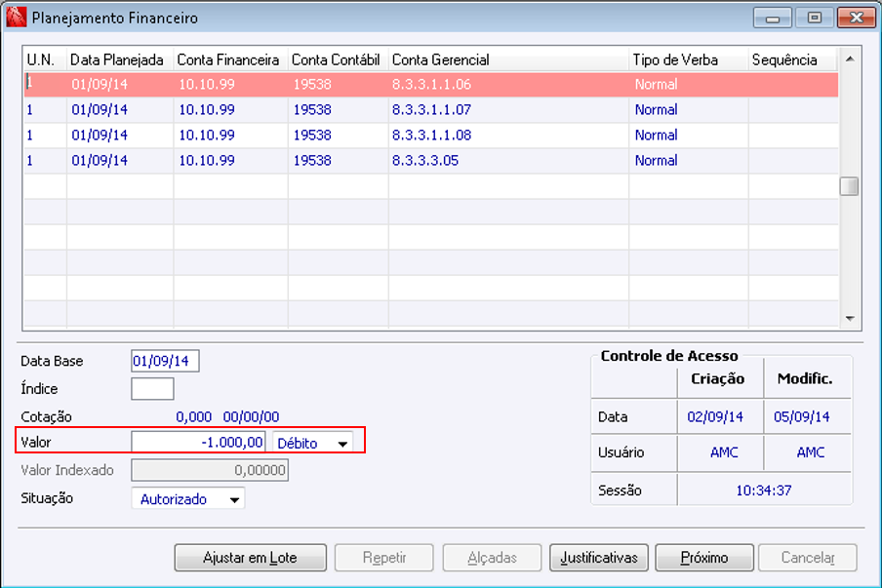Click the Valor Indexado field
The image size is (882, 588).
[210, 471]
